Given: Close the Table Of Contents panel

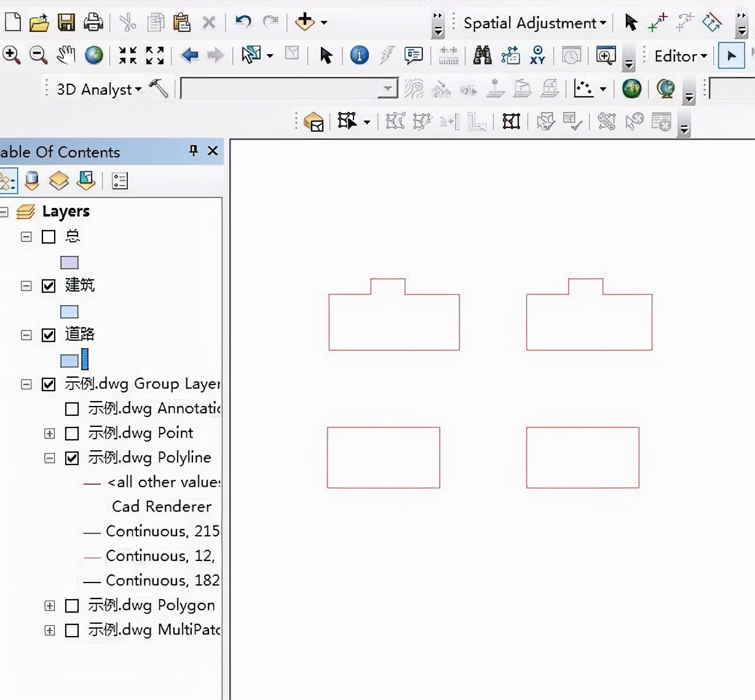Looking at the screenshot, I should point(213,151).
